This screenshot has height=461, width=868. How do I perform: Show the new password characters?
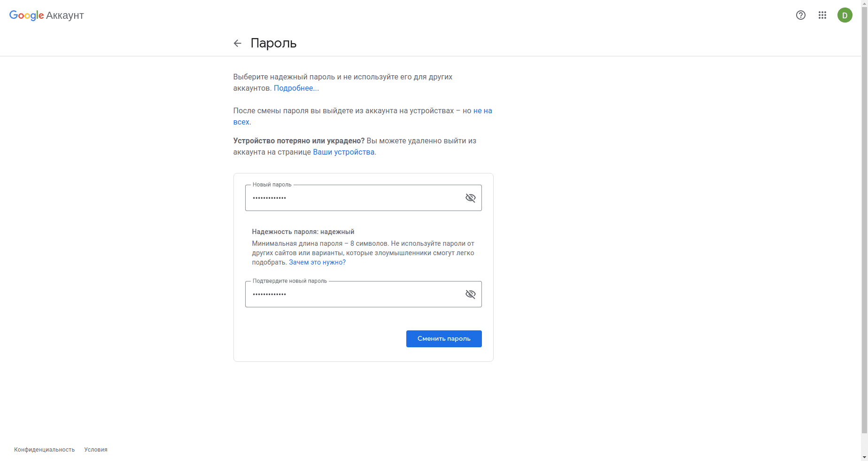coord(470,198)
